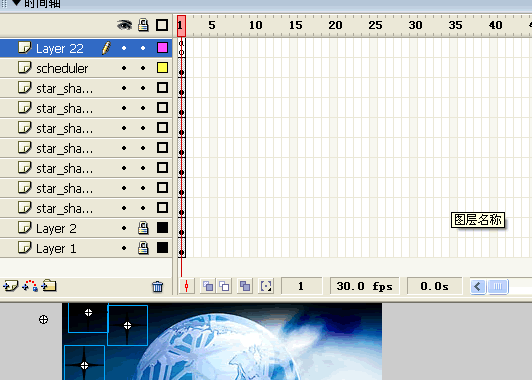Unlock Layer 1 via padlock icon

point(143,248)
